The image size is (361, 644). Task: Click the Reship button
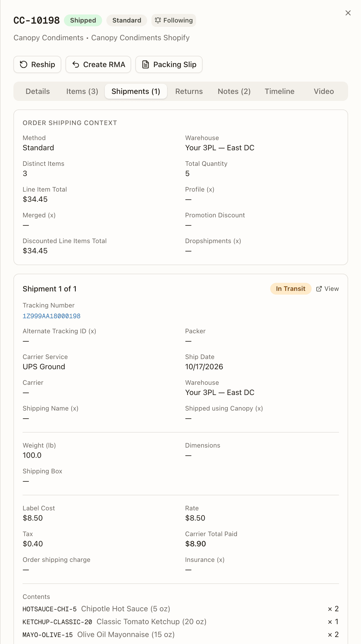tap(37, 64)
